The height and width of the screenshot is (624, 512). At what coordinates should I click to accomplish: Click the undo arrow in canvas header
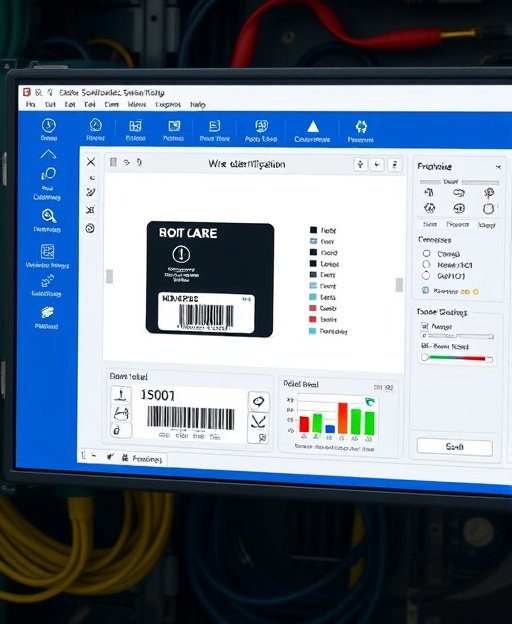click(127, 162)
